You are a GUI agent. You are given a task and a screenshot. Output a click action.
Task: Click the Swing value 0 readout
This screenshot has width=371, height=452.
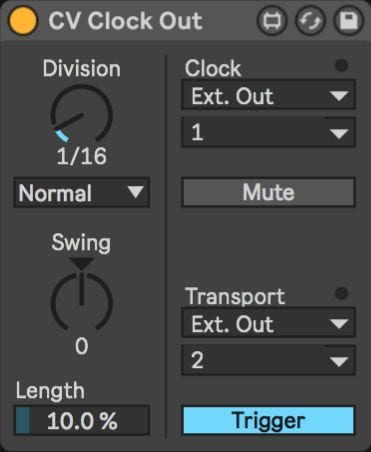point(82,346)
